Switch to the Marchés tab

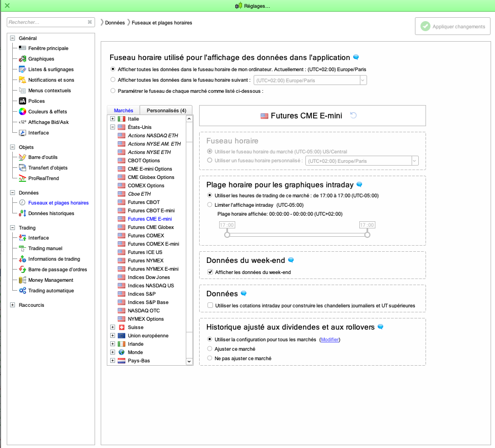point(123,111)
